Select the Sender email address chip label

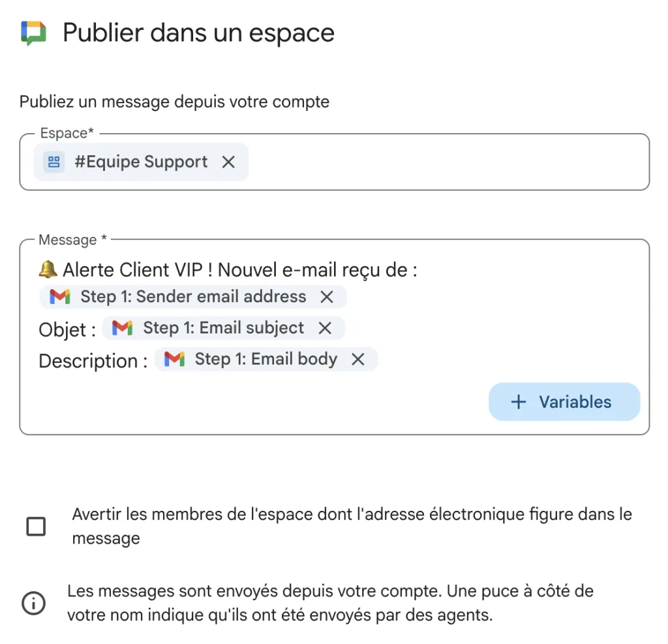[x=192, y=297]
